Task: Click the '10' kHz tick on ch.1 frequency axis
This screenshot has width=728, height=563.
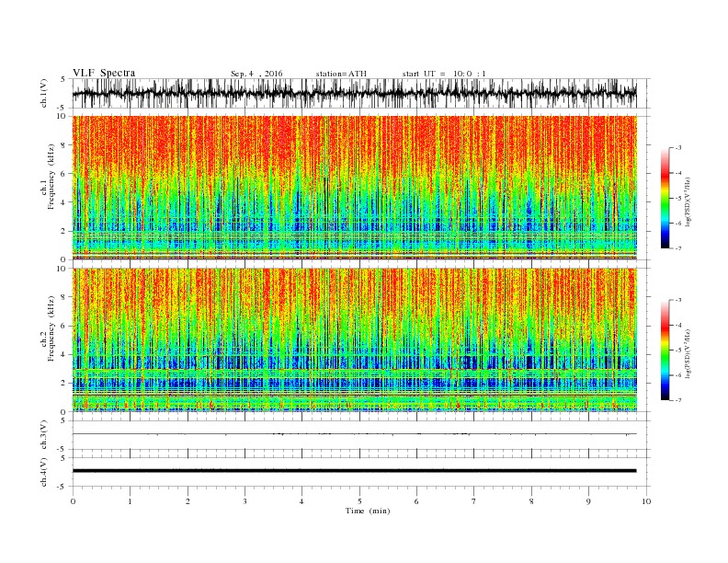Action: [x=62, y=116]
